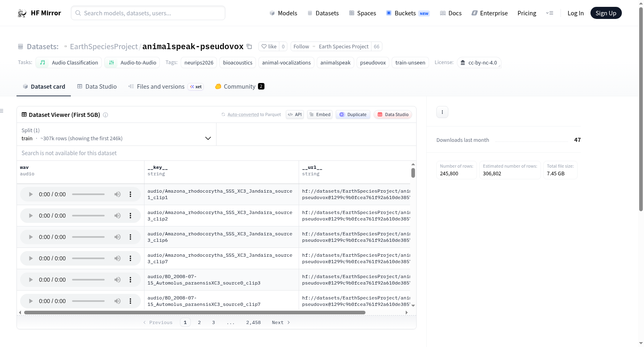Copy dataset name with the copy icon
The image size is (644, 347).
tap(249, 46)
